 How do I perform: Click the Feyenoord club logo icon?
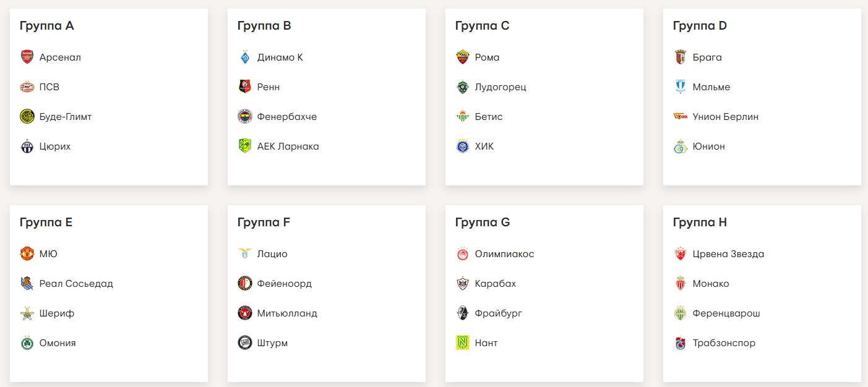click(245, 284)
